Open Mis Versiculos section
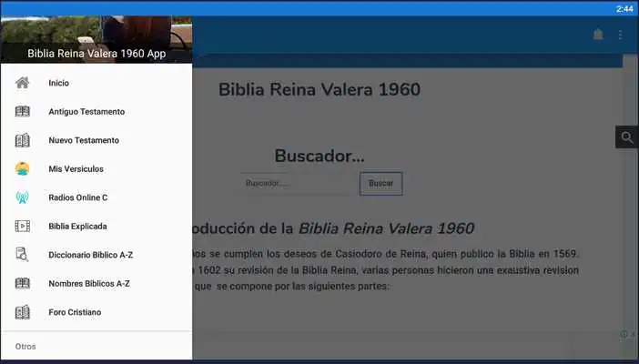Image resolution: width=639 pixels, height=364 pixels. [x=96, y=168]
